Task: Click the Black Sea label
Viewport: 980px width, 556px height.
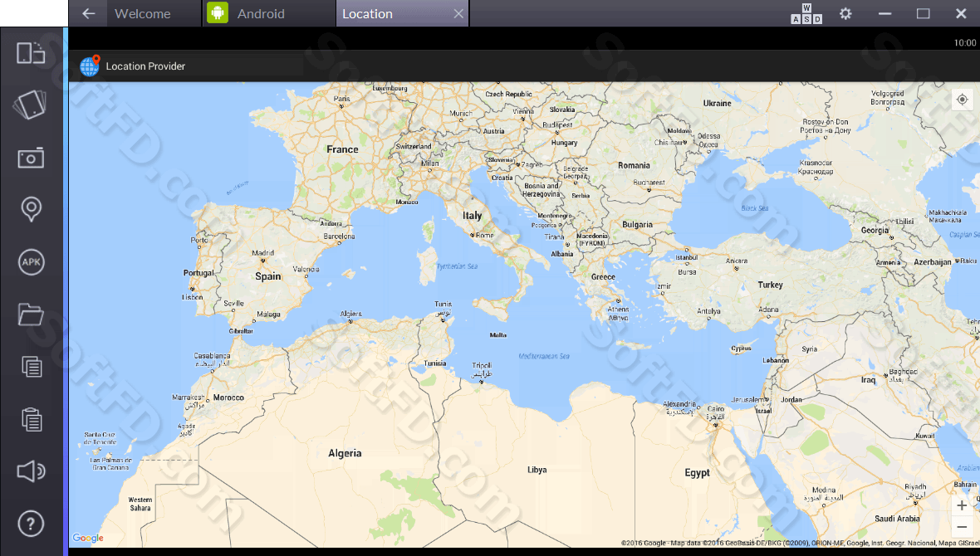Action: click(754, 208)
